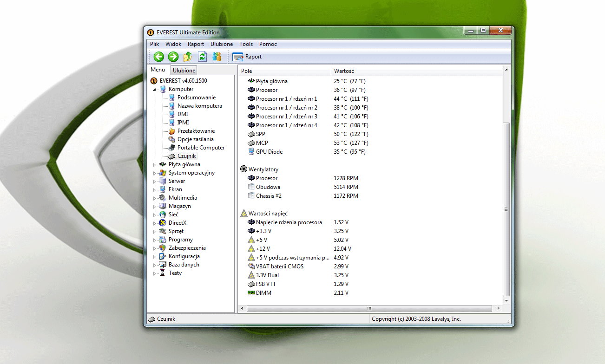Expand the Programy tree node

coord(155,240)
